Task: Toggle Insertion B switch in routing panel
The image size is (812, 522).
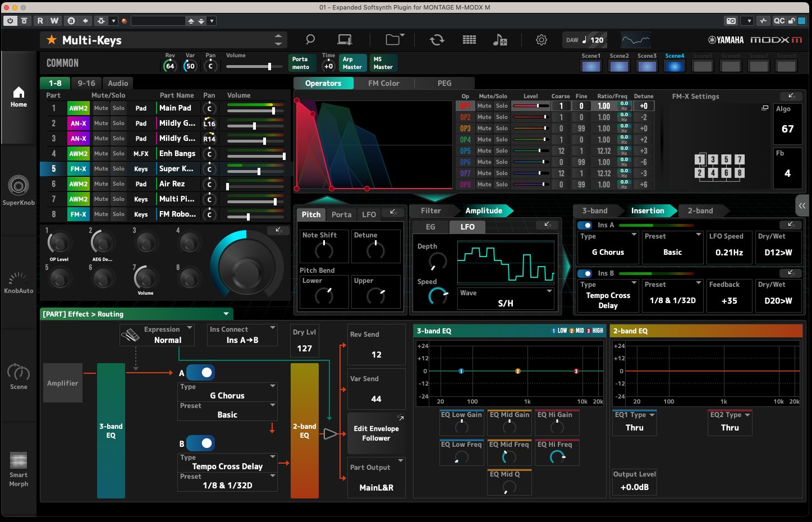Action: click(x=200, y=443)
